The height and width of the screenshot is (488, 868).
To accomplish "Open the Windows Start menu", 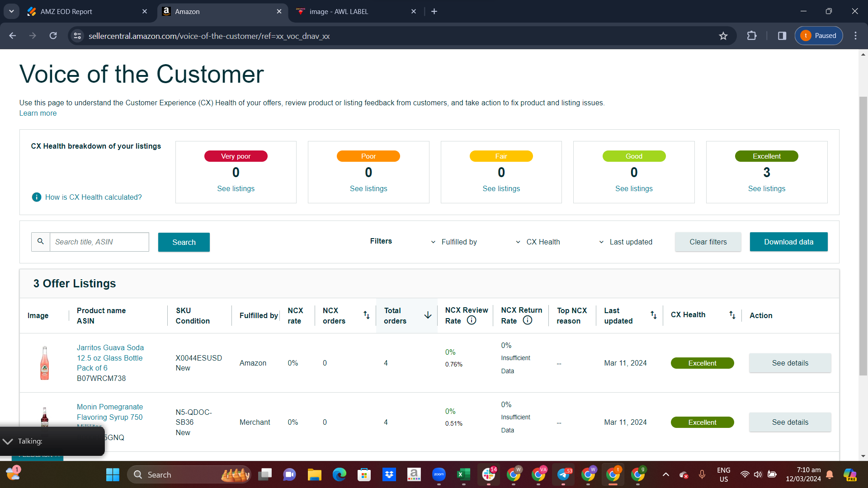I will tap(113, 475).
